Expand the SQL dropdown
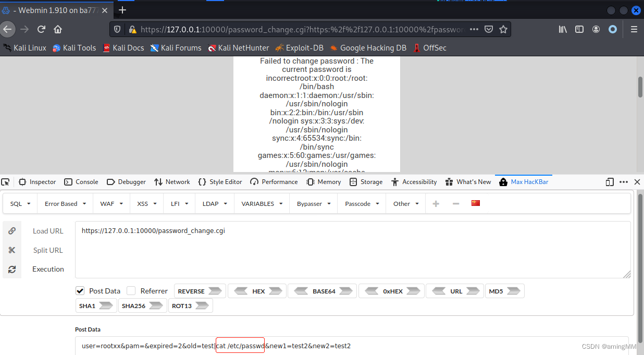644x355 pixels. (x=20, y=204)
